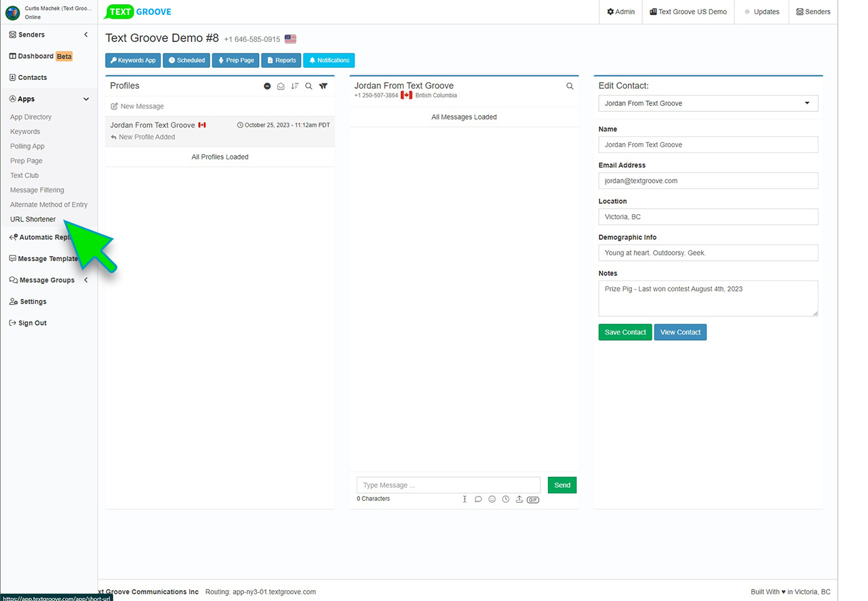Sign Out of the account
Screen dimensions: 868x601
click(28, 323)
